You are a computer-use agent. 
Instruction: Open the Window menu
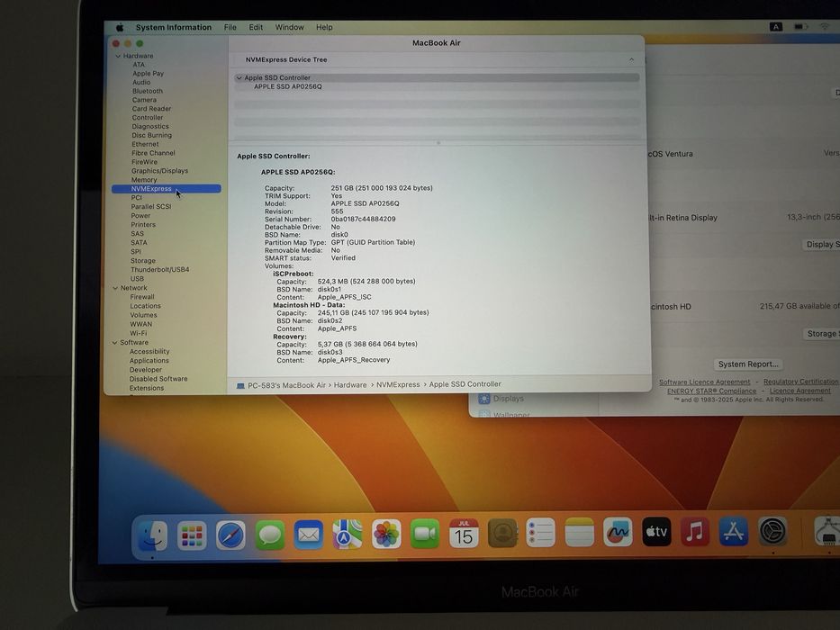[x=289, y=27]
